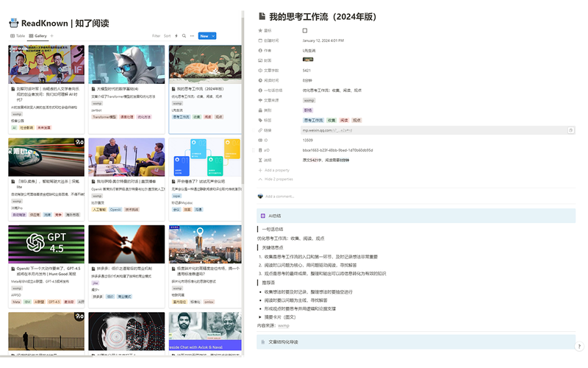
Task: Click the ReadKnown printer page icon
Action: point(13,23)
